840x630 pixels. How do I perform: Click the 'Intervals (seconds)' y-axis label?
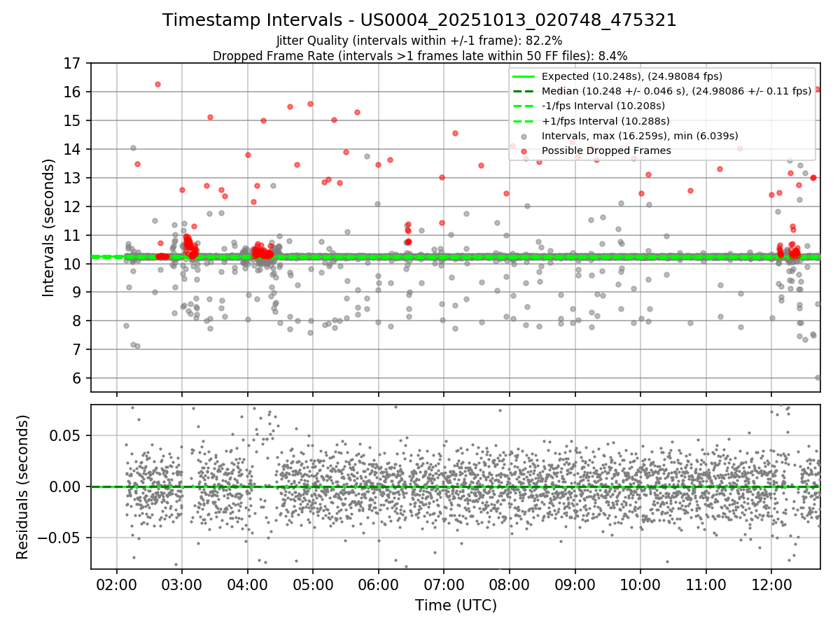[x=49, y=227]
